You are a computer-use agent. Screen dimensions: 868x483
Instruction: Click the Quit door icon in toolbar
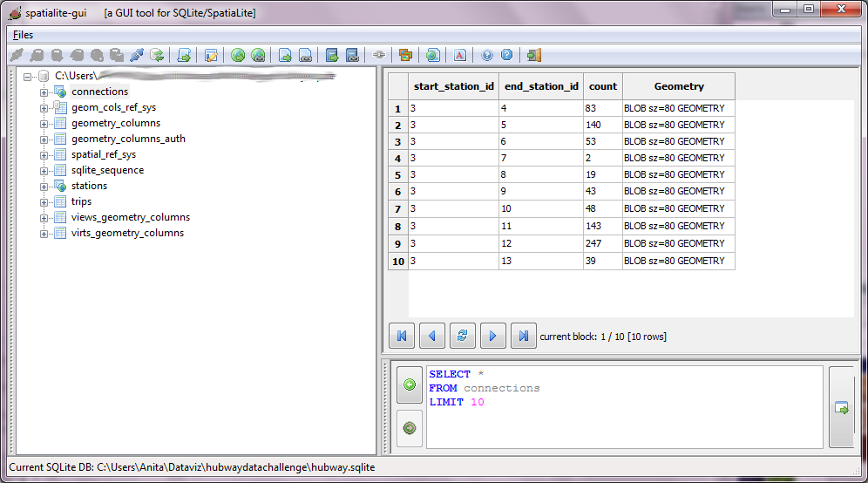click(x=534, y=55)
